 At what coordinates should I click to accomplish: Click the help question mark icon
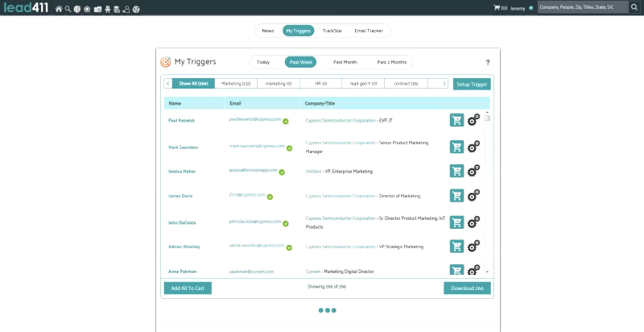[x=487, y=62]
